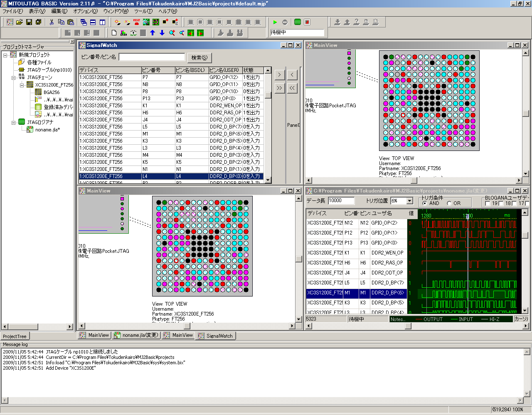This screenshot has width=532, height=415.
Task: Click the double right arrow >> button
Action: coord(280,88)
